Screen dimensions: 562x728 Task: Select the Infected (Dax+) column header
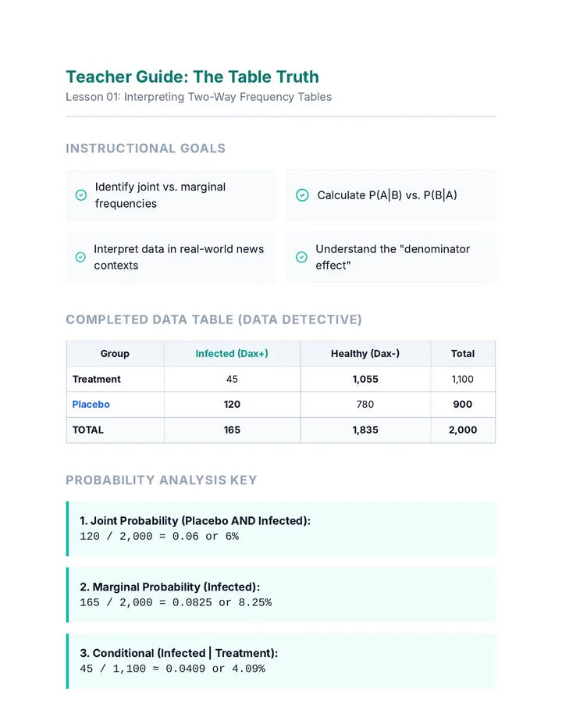(232, 354)
